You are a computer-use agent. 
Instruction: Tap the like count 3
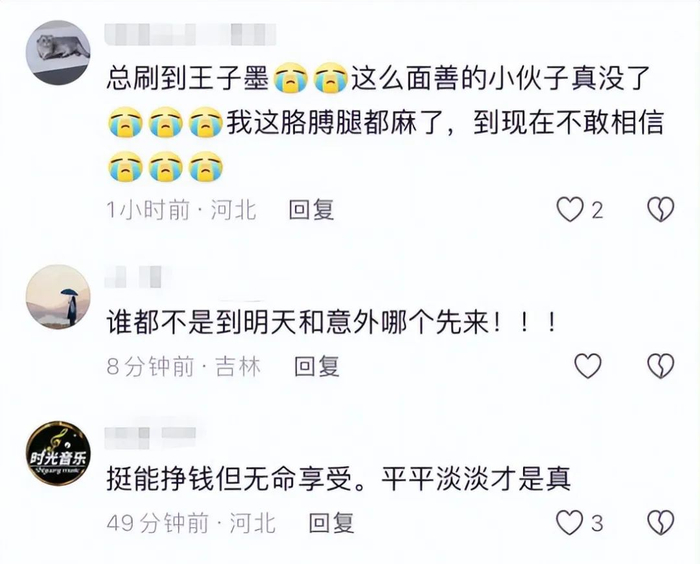coord(597,523)
